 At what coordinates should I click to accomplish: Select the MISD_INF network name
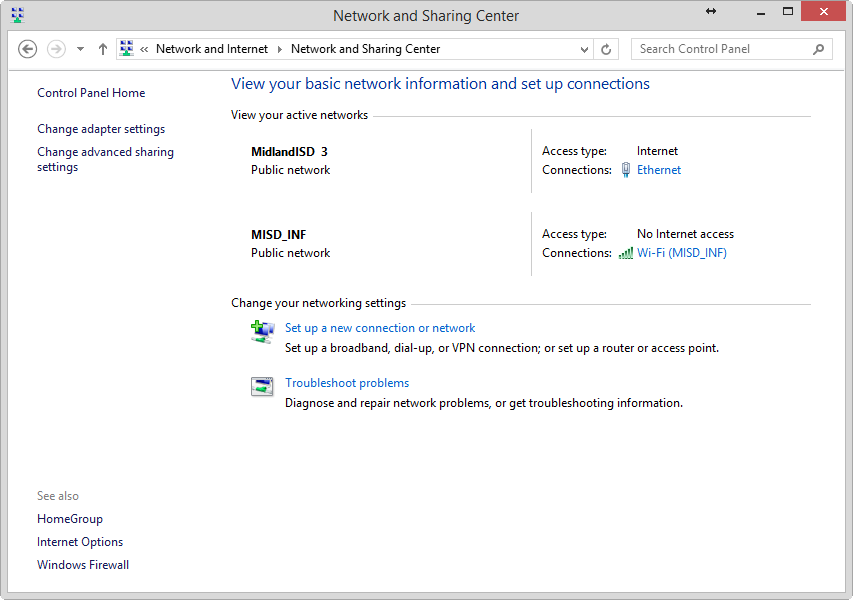(279, 235)
